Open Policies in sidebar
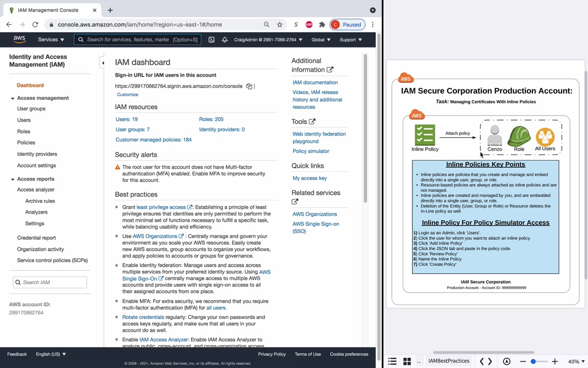The height and width of the screenshot is (368, 588). pos(26,143)
